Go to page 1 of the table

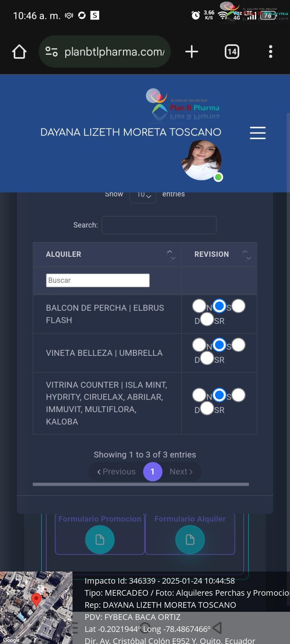(153, 471)
